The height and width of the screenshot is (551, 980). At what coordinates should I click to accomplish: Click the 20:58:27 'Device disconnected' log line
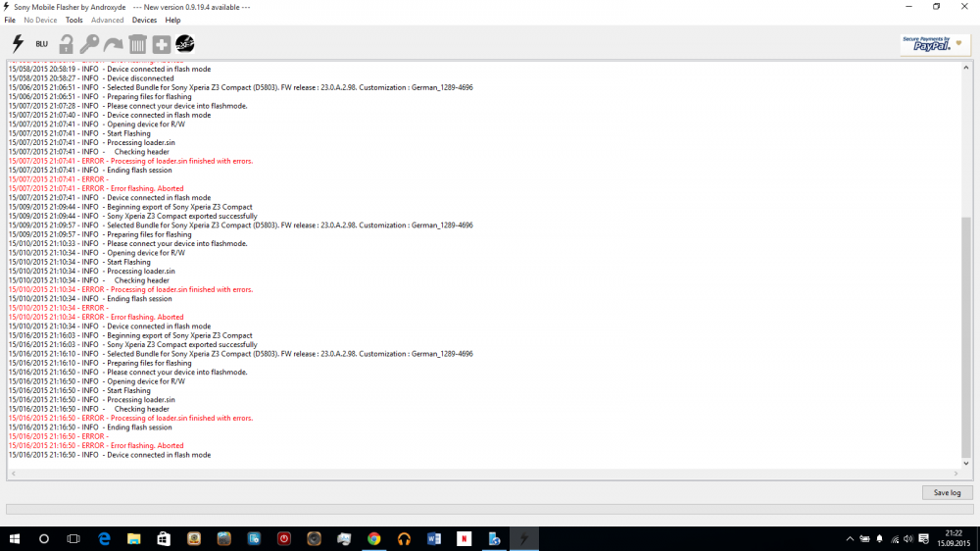click(x=91, y=78)
